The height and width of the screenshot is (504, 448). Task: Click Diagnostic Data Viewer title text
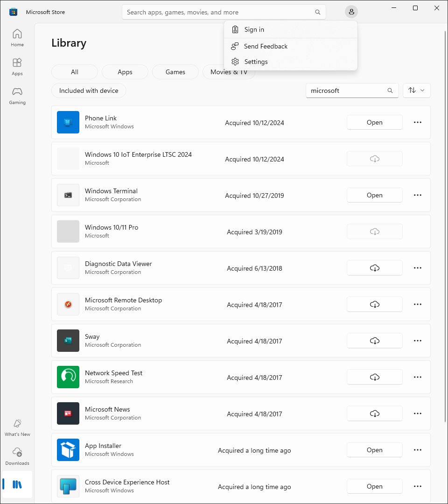[x=118, y=264]
